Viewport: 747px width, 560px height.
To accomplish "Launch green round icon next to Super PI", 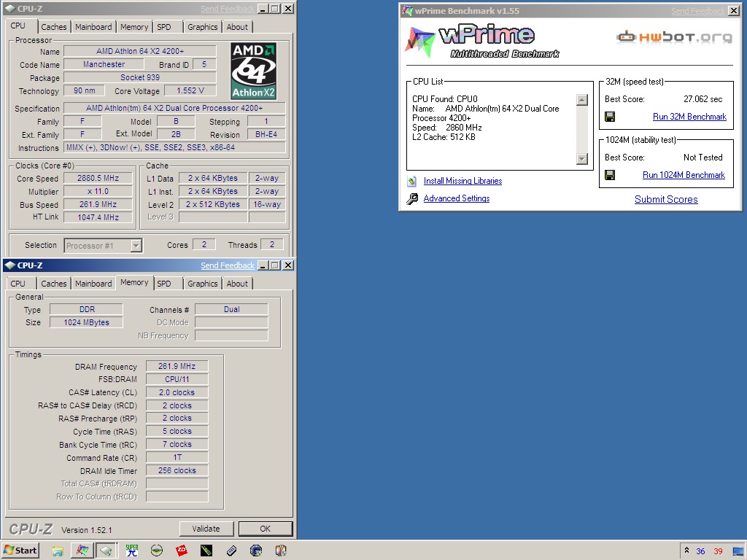I will pos(157,551).
